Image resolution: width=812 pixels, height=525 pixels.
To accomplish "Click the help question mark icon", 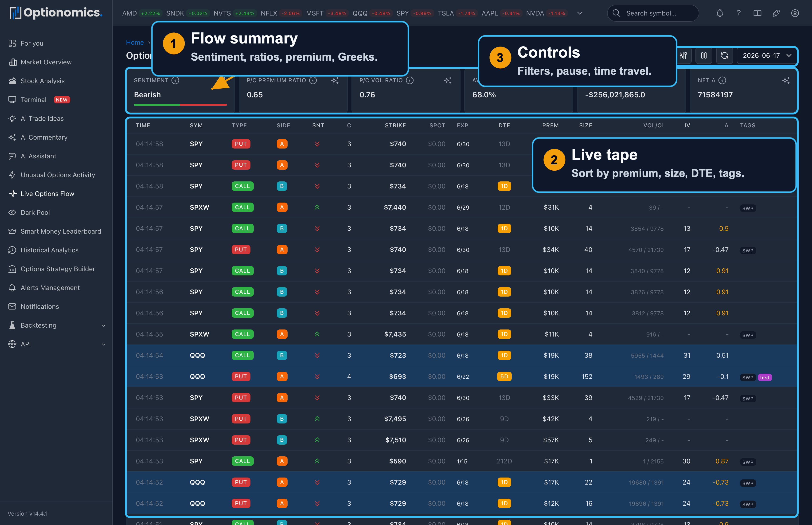I will tap(738, 13).
